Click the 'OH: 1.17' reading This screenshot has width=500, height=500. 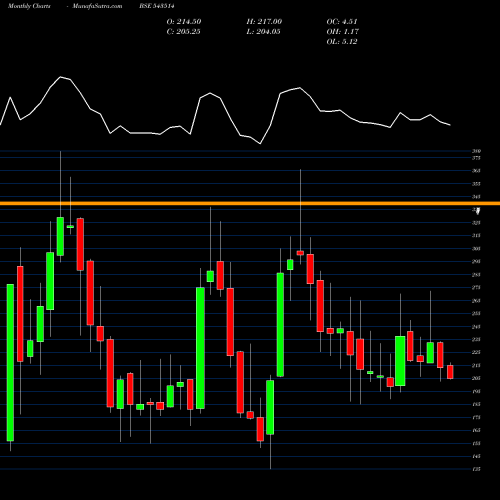[x=342, y=32]
